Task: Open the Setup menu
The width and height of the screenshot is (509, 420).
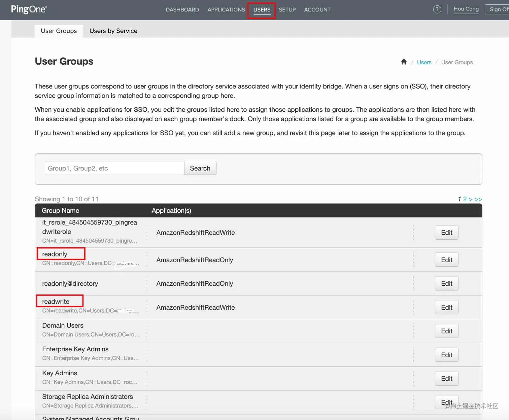Action: [x=287, y=10]
